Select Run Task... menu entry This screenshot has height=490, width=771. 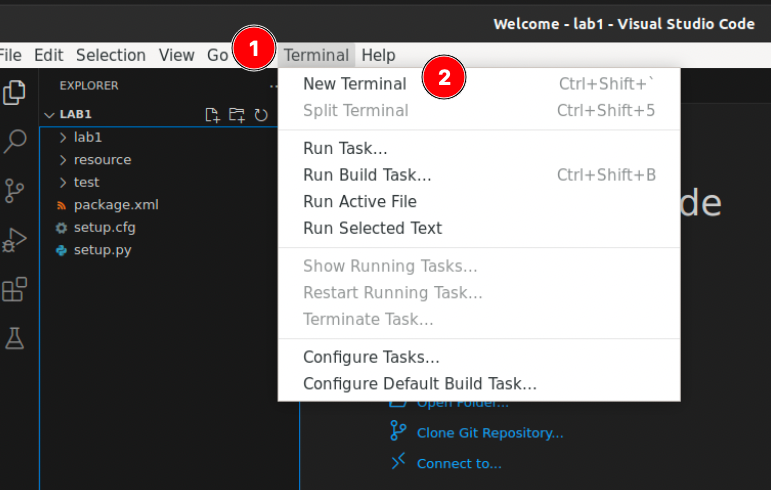(x=479, y=148)
